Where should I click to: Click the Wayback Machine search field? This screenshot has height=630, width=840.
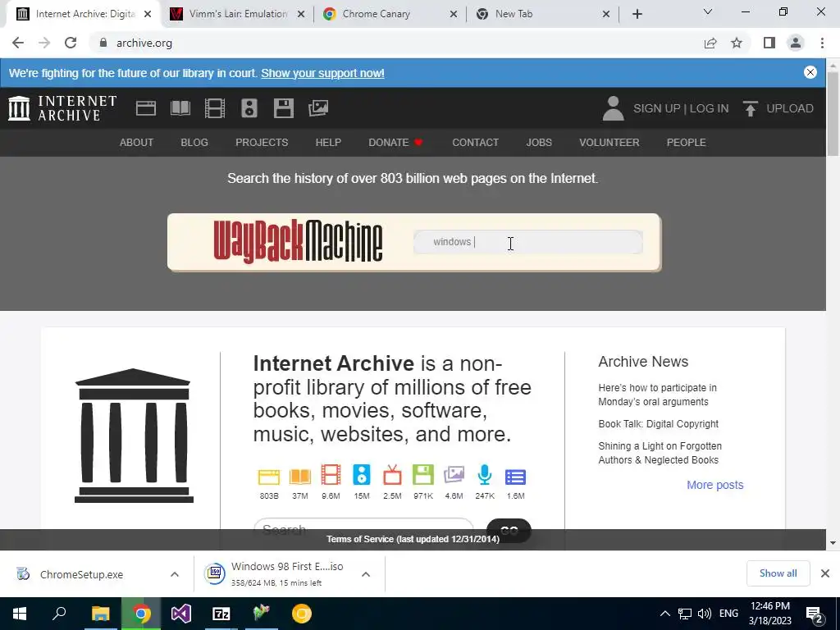tap(528, 242)
